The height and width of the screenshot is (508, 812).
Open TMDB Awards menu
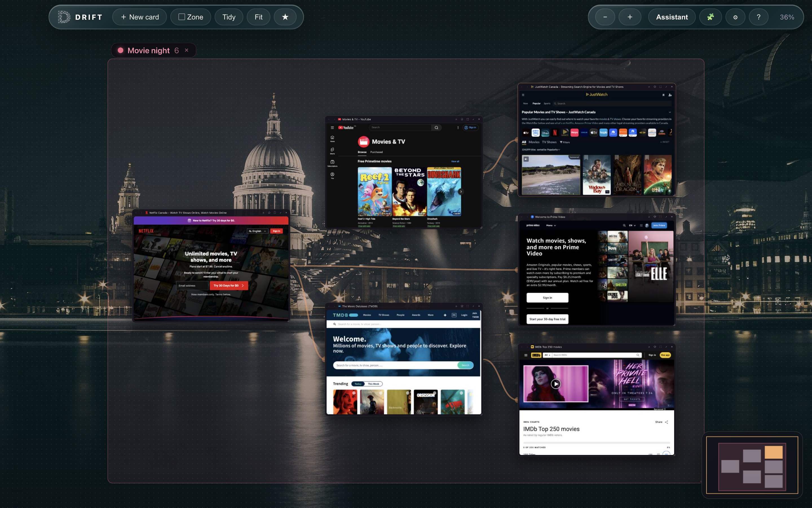click(416, 315)
